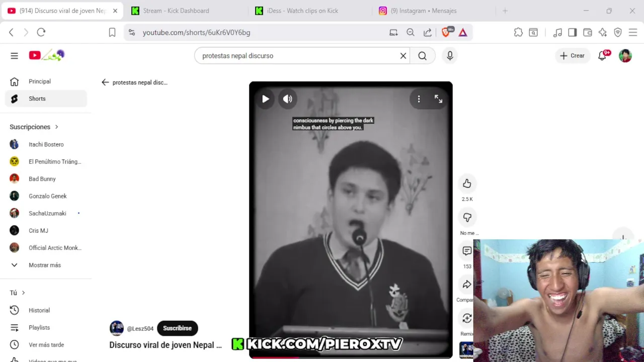The width and height of the screenshot is (644, 362).
Task: Navigate back in the browser
Action: 11,32
